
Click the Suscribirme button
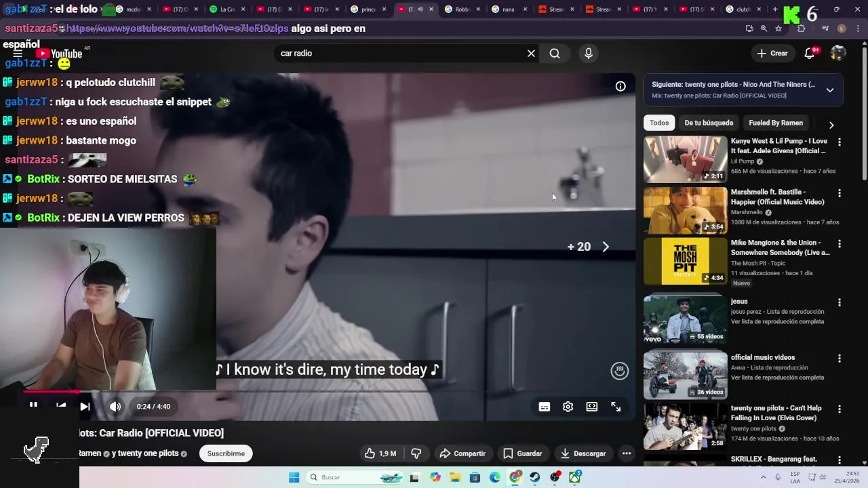[x=226, y=453]
